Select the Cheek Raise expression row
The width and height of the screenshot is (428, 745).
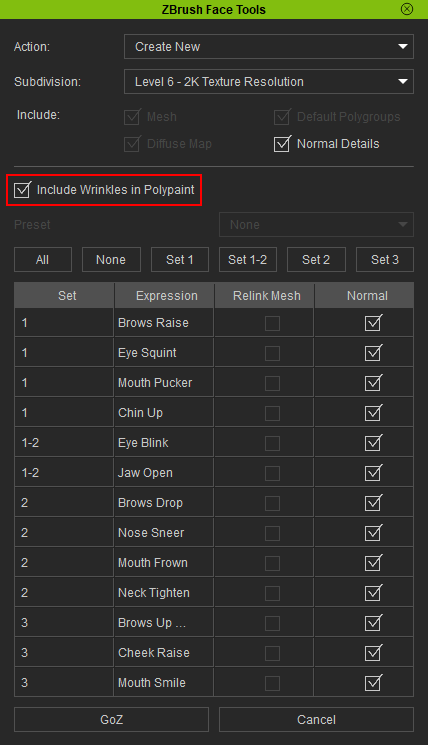(x=214, y=653)
